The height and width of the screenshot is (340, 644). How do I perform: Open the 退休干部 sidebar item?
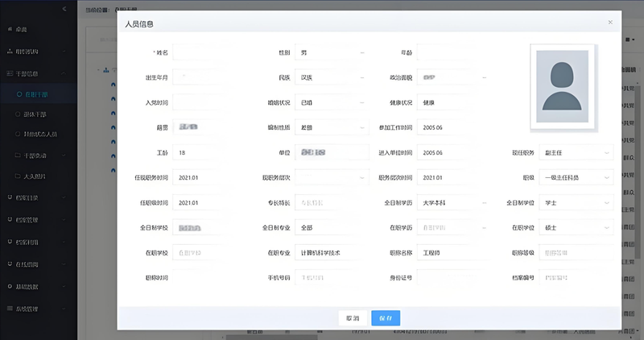coord(36,114)
